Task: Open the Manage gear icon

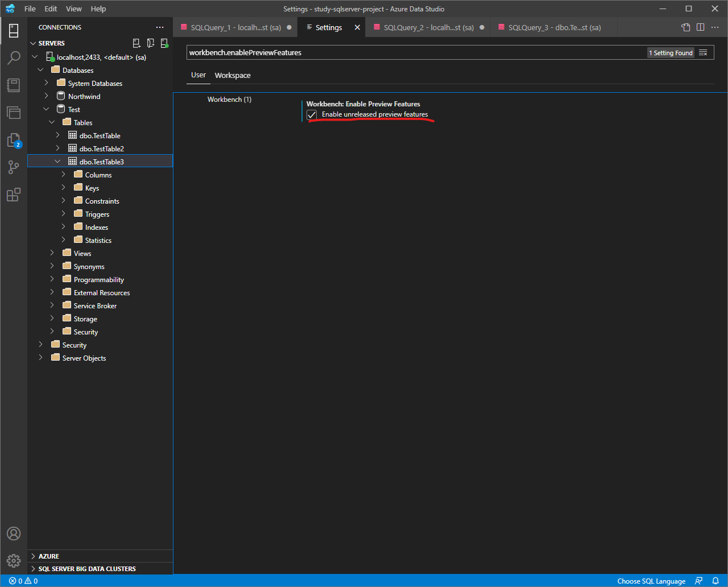Action: [x=14, y=561]
